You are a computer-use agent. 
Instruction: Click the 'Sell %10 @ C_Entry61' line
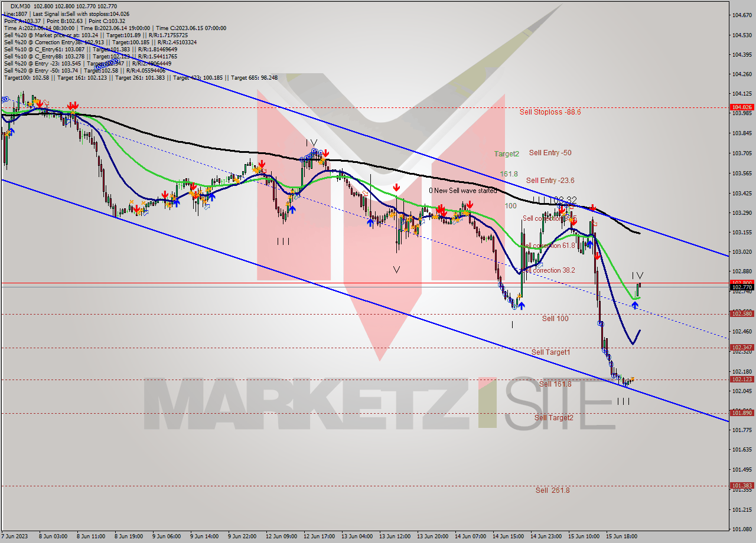(x=90, y=49)
